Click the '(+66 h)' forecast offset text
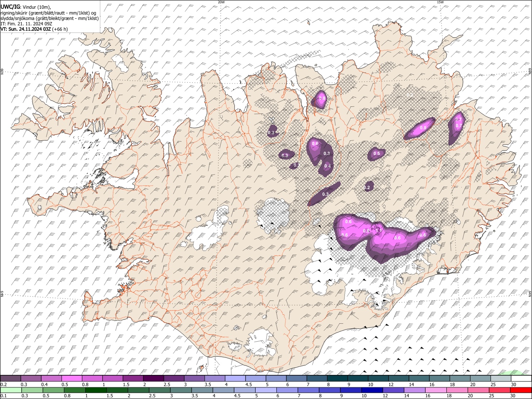This screenshot has width=532, height=399. (60, 29)
